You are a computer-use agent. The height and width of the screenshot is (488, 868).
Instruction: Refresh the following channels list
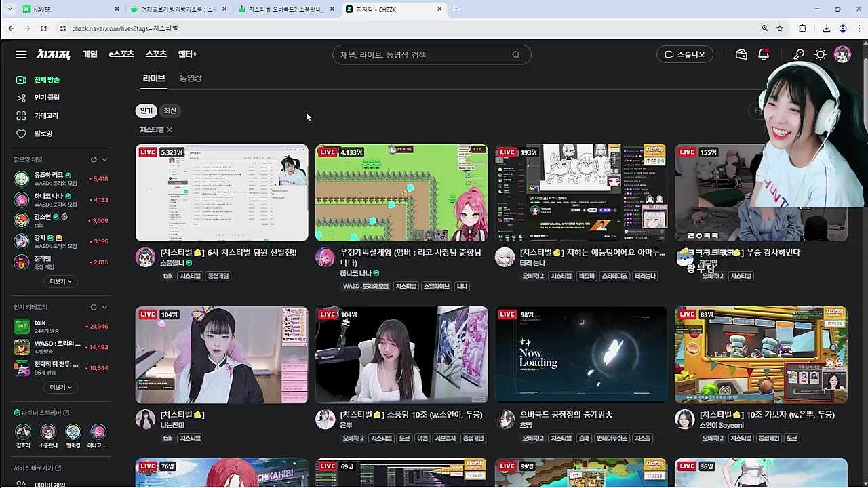pyautogui.click(x=94, y=159)
